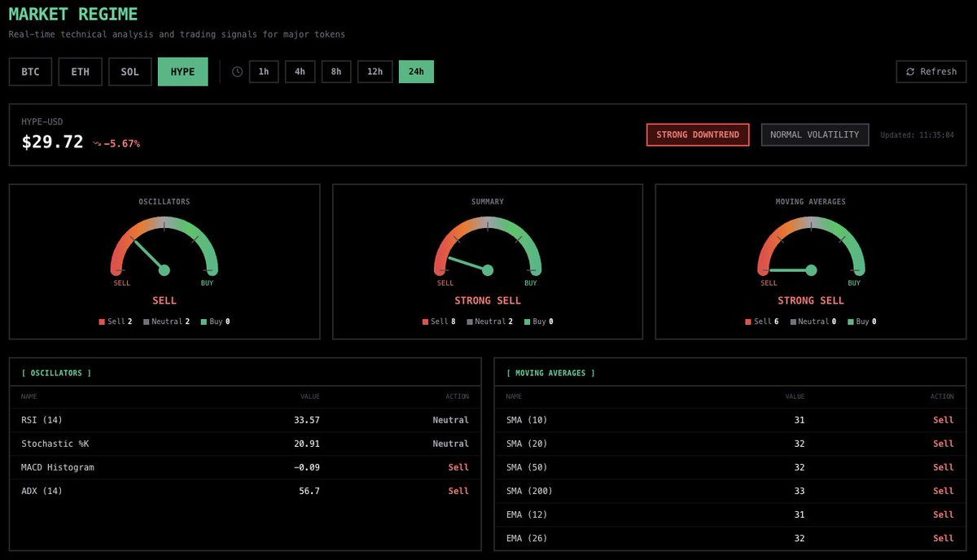Click the ADX (14) row name
Viewport: 977px width, 560px height.
(x=42, y=491)
